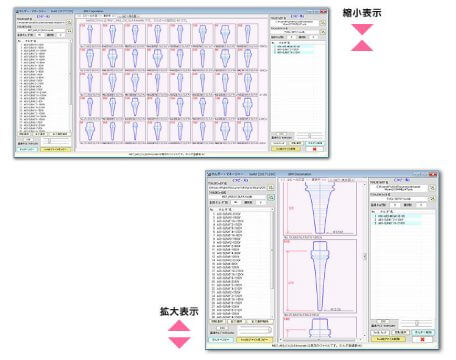This screenshot has height=360, width=456.
Task: Open last holder thumbnail in top row, upper window
Action: coord(247,34)
